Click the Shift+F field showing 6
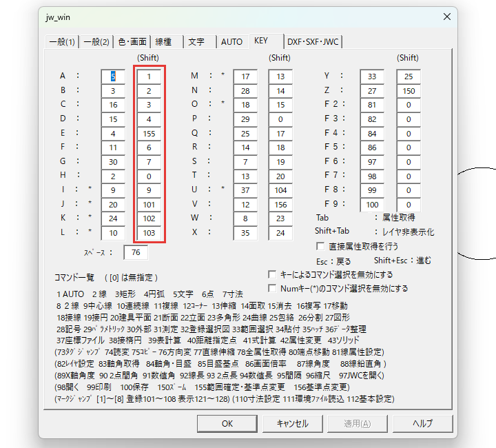Screen dimensions: 496x448 pos(149,147)
